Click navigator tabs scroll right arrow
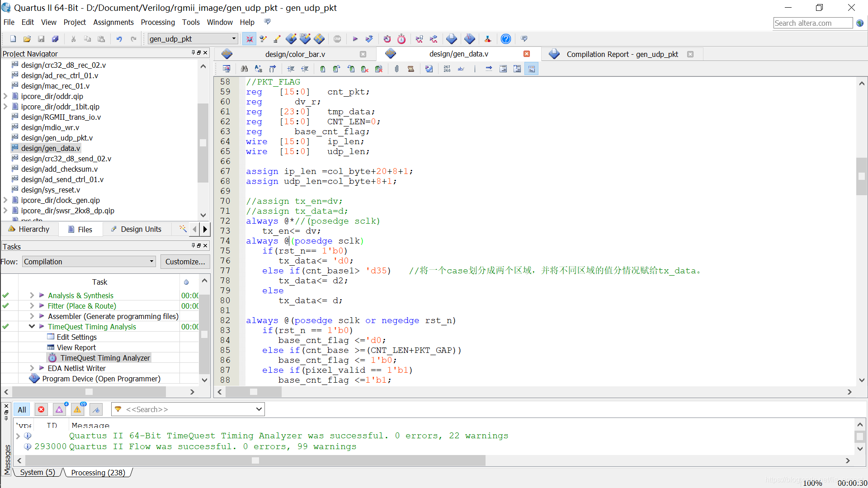 click(205, 229)
